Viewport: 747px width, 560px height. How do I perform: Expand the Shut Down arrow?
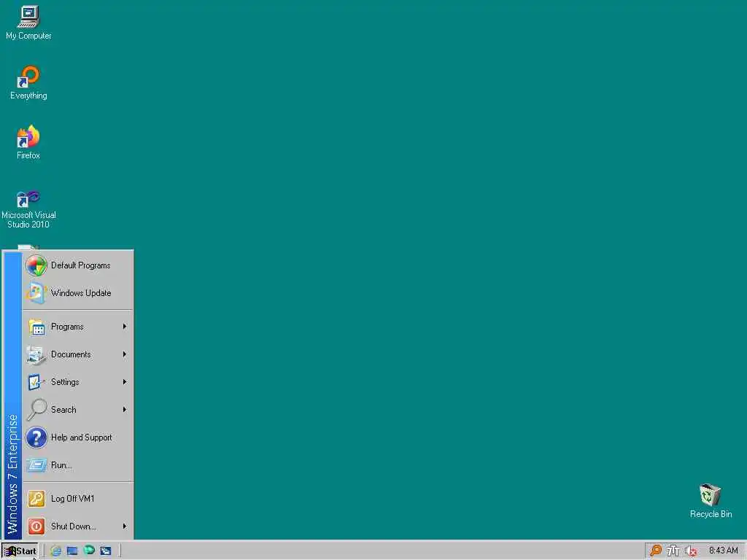[124, 526]
